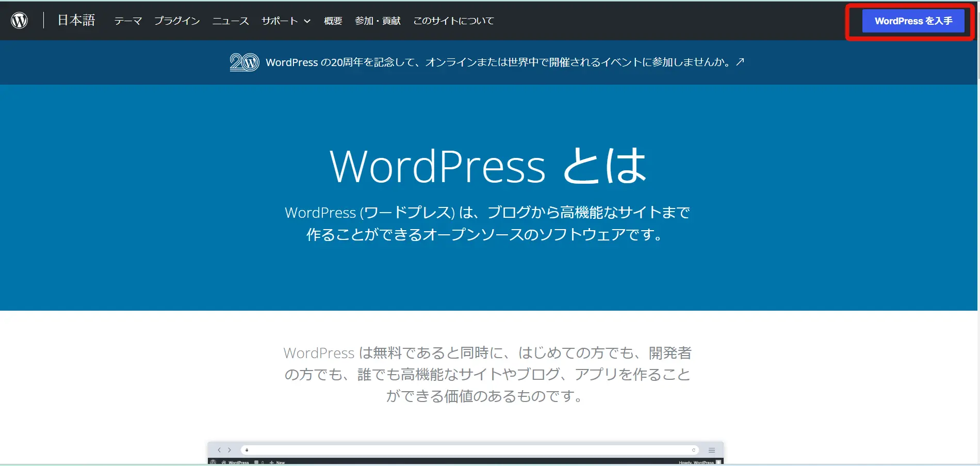Click the browser forward arrow in the mockup
980x466 pixels.
click(x=230, y=450)
